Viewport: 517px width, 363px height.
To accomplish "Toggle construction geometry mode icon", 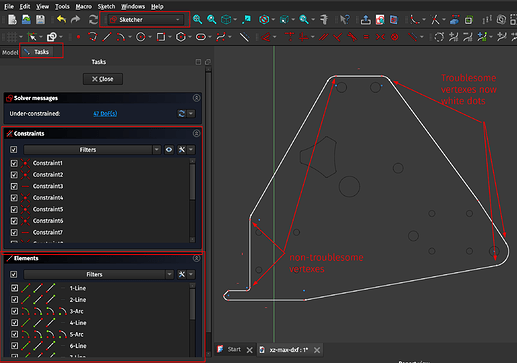I will pos(244,37).
